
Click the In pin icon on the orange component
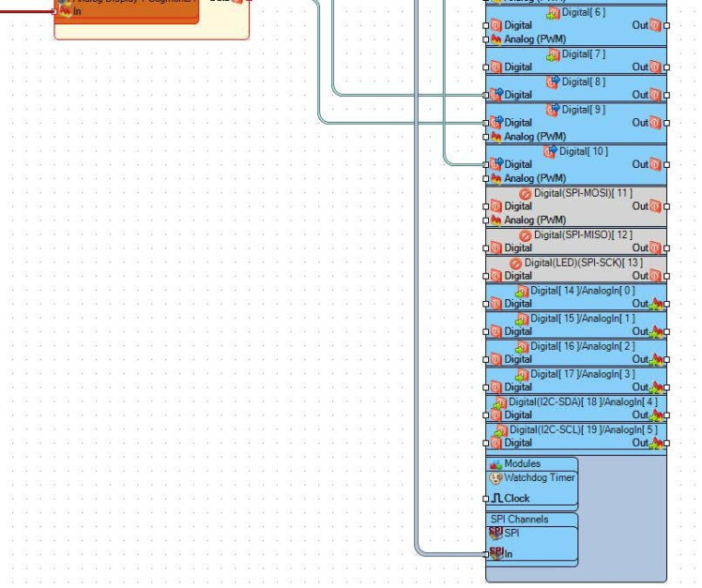coord(66,11)
